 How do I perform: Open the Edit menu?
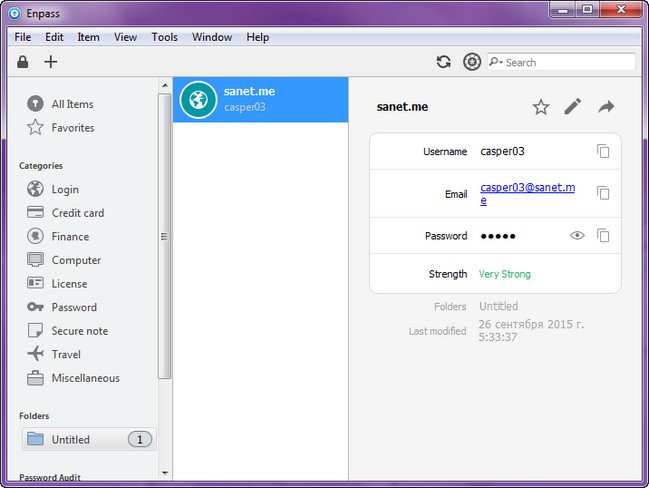(x=54, y=37)
